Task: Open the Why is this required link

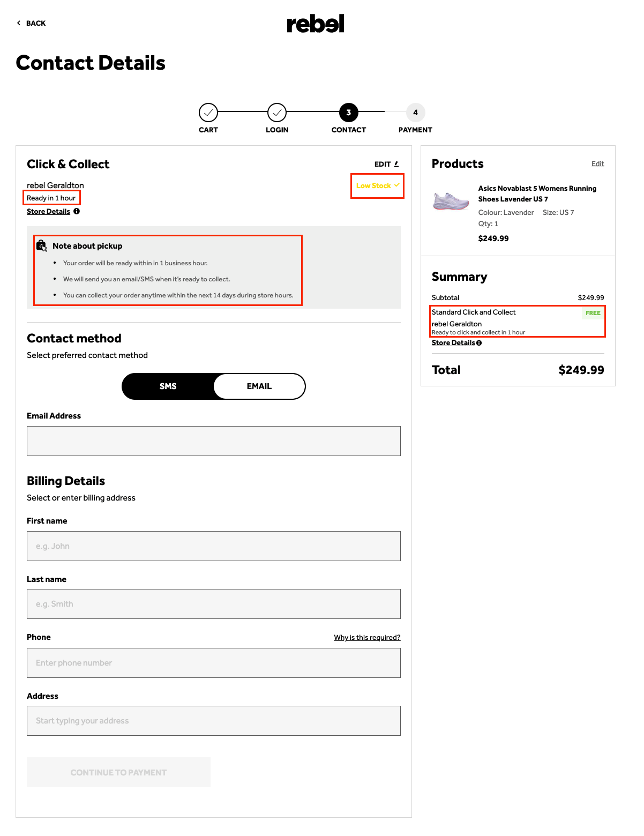Action: click(x=367, y=637)
